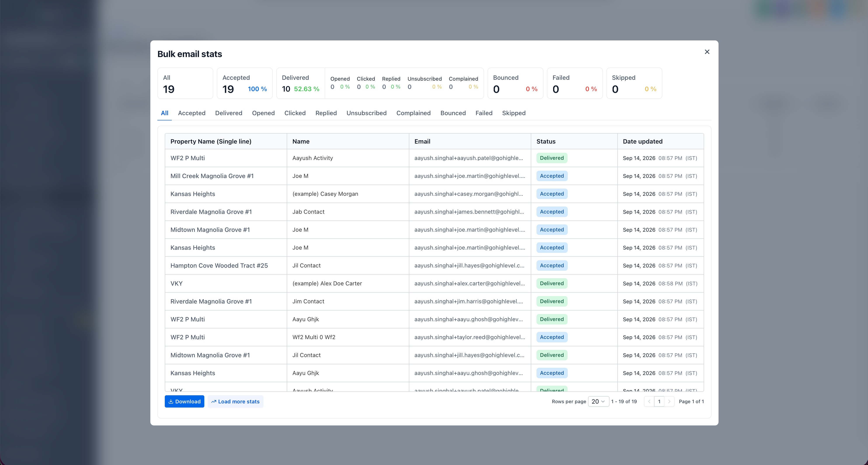The image size is (868, 465).
Task: Switch to the Accepted tab
Action: click(192, 113)
